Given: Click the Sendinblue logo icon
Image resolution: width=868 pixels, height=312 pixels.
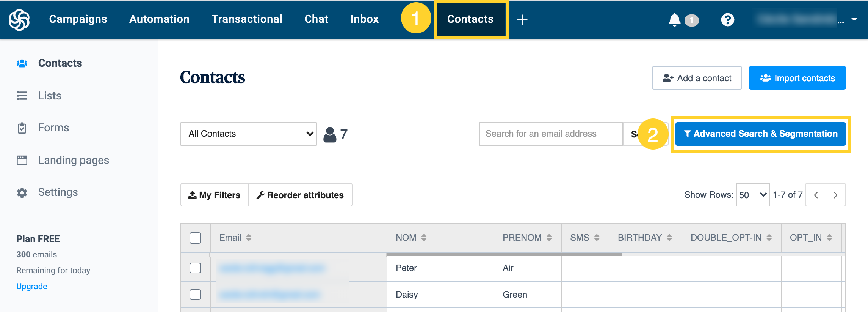Looking at the screenshot, I should tap(19, 19).
